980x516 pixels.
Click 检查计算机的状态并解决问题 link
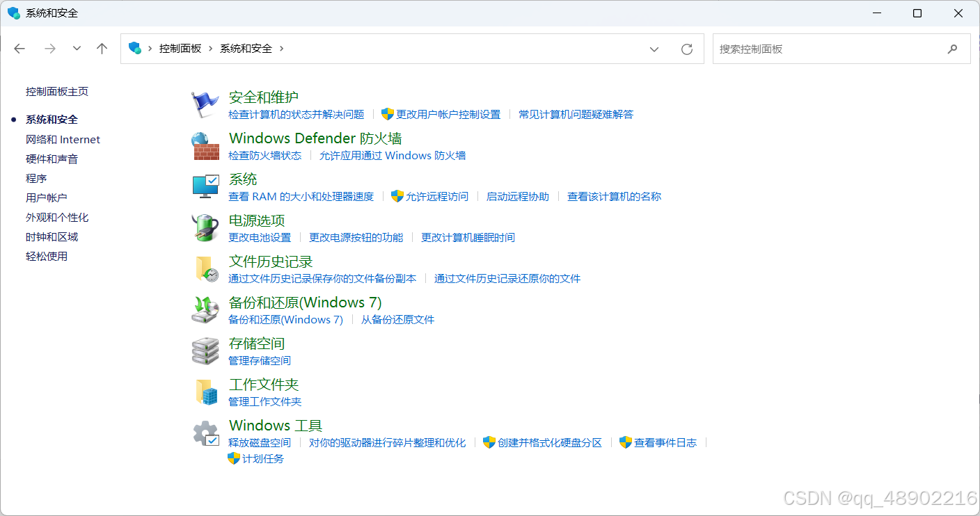click(x=297, y=114)
